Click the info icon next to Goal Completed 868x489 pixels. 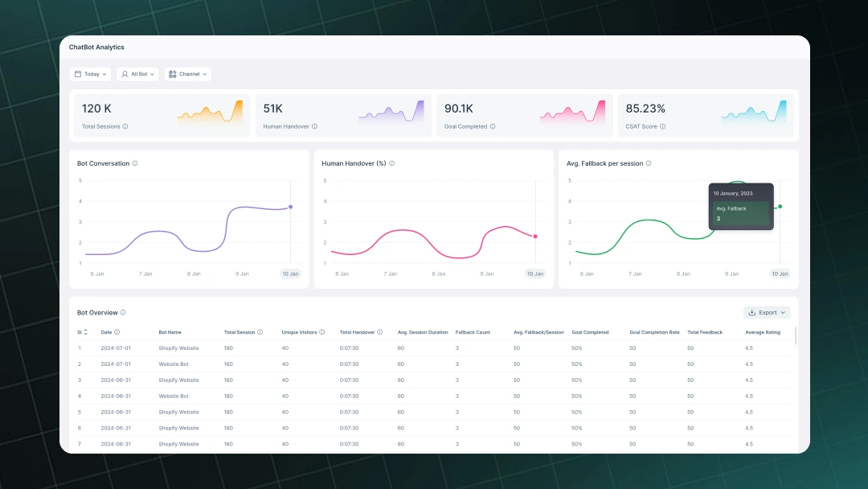pyautogui.click(x=493, y=126)
